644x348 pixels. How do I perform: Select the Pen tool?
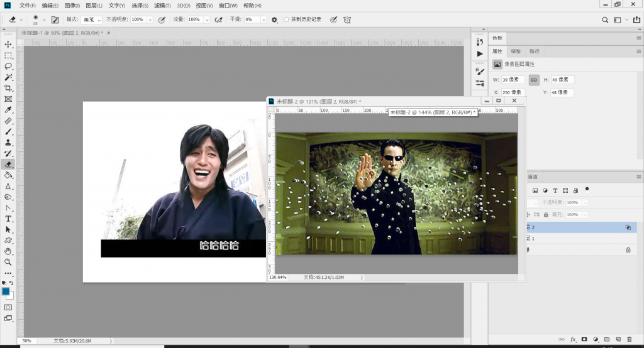tap(8, 208)
